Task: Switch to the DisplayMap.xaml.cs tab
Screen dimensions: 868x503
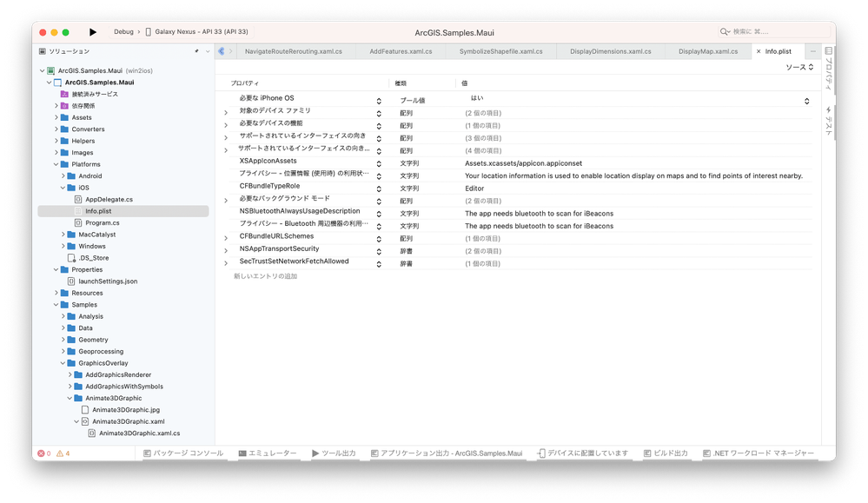Action: [707, 50]
